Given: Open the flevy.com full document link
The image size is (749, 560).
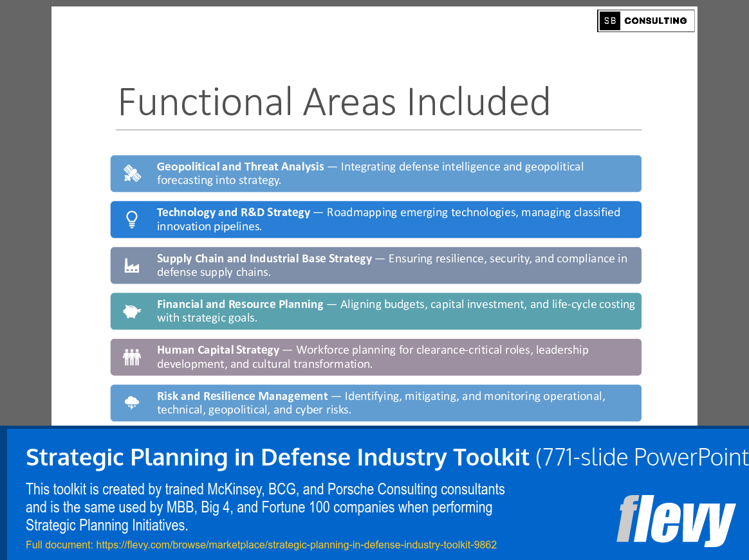Looking at the screenshot, I should [296, 545].
